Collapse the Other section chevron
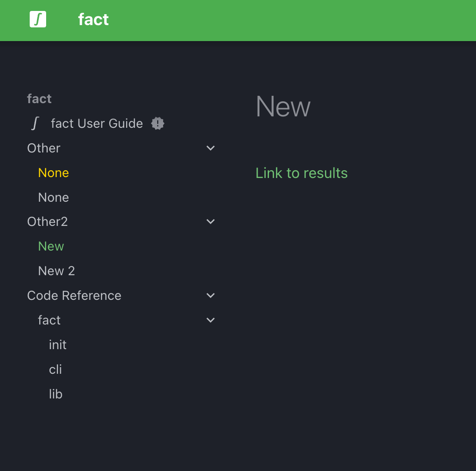This screenshot has height=471, width=476. pos(211,148)
